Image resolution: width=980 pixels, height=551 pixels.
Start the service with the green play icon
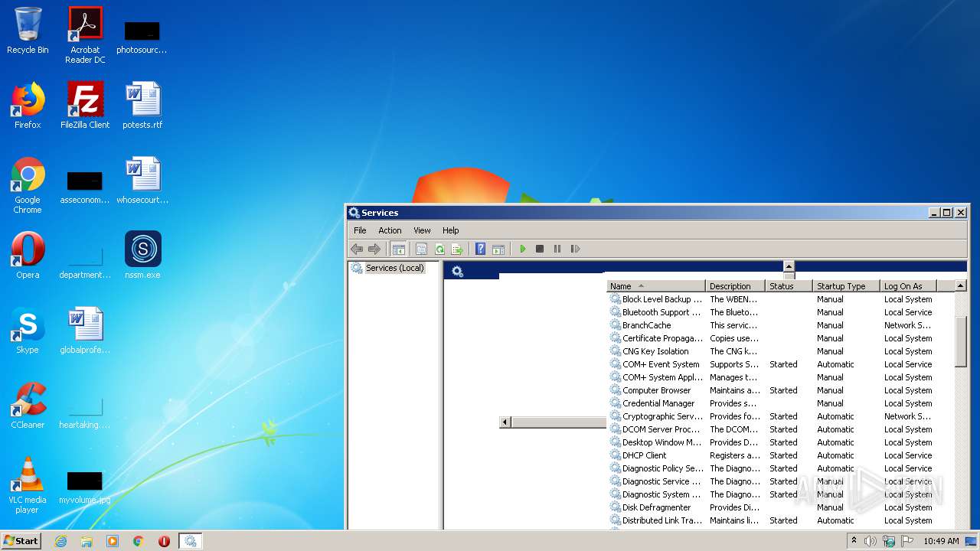[523, 249]
